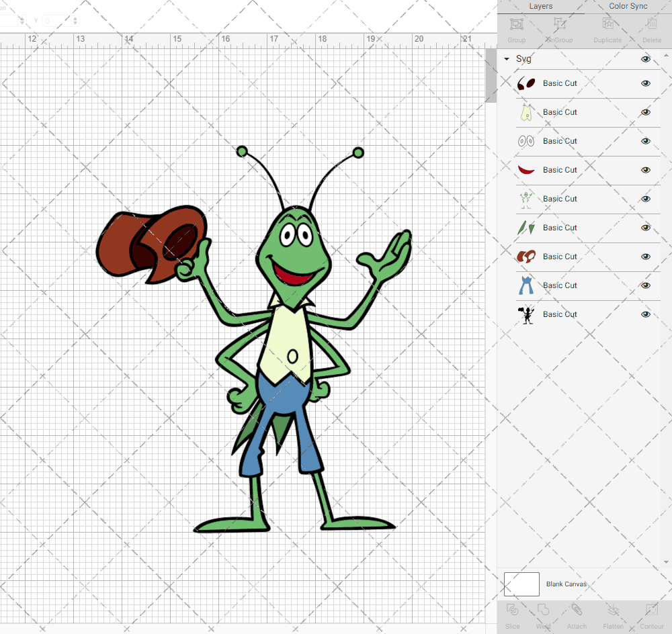
Task: Click the Weld tool icon
Action: (543, 610)
